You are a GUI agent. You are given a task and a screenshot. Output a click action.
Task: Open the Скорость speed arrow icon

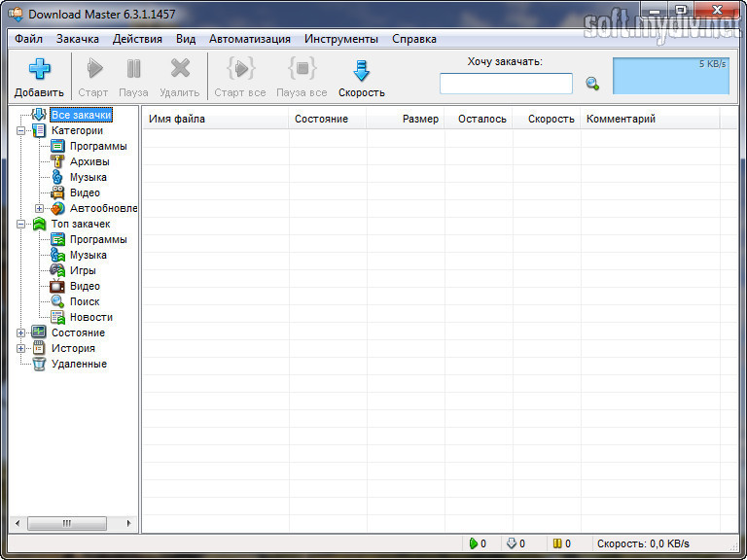[x=362, y=70]
